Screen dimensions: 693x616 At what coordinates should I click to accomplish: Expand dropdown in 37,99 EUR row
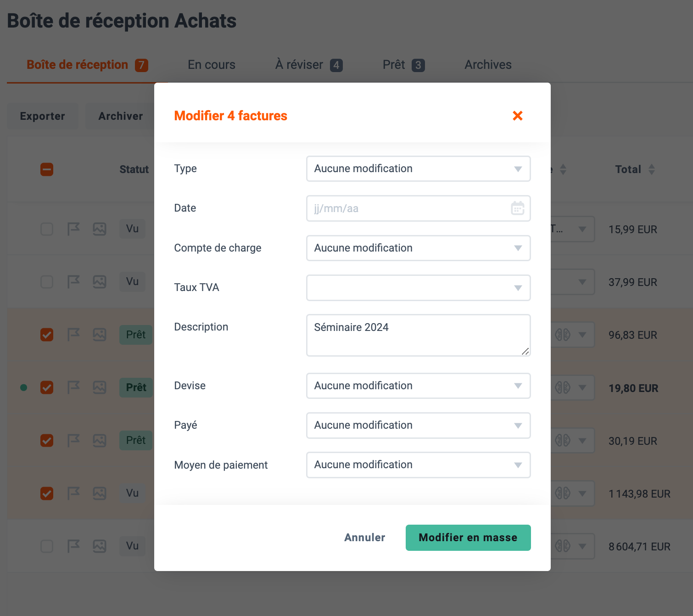(582, 282)
